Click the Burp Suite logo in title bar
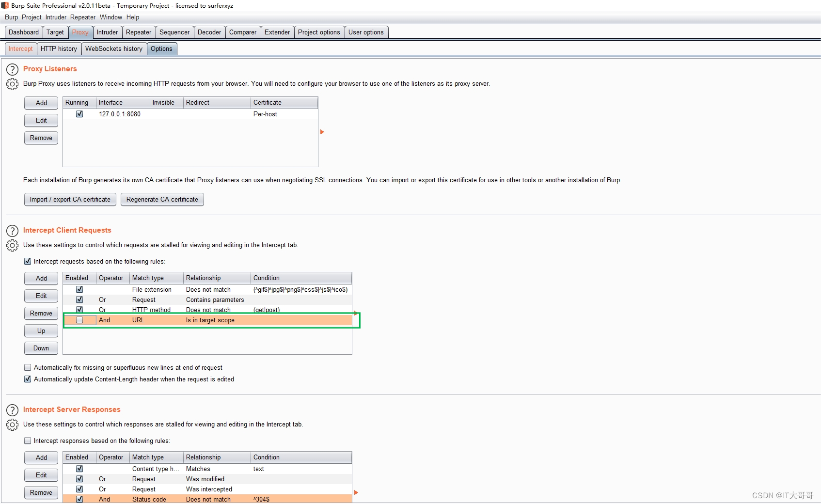 click(5, 5)
